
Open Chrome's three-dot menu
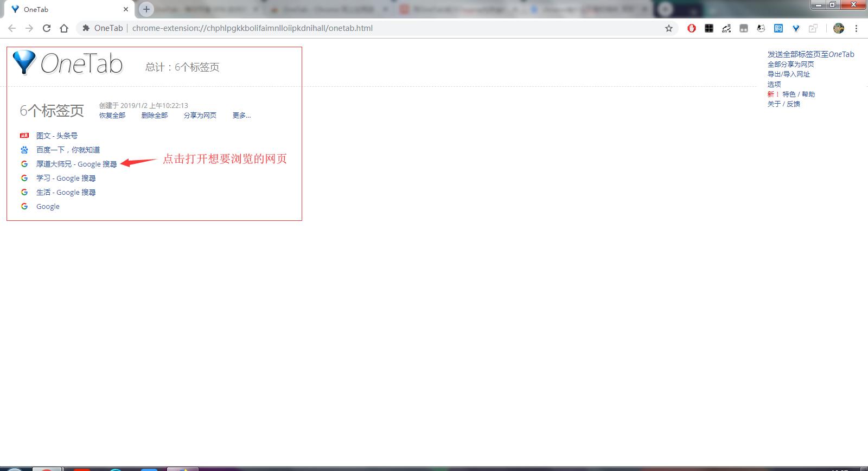(857, 28)
